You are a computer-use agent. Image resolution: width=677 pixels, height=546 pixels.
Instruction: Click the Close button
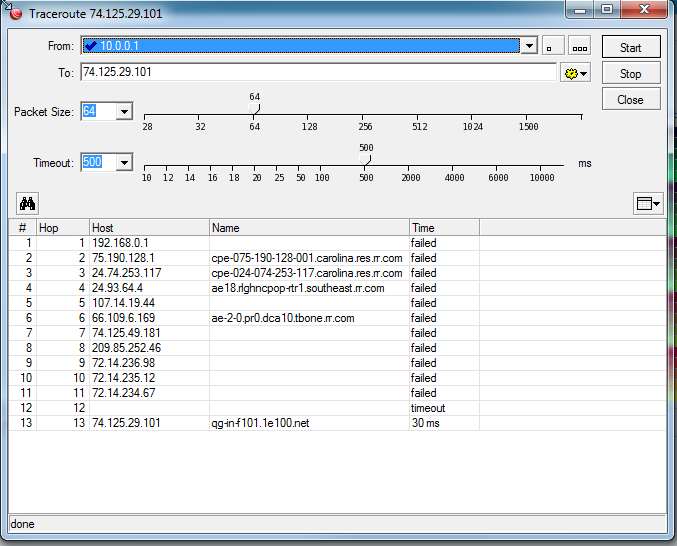tap(631, 100)
